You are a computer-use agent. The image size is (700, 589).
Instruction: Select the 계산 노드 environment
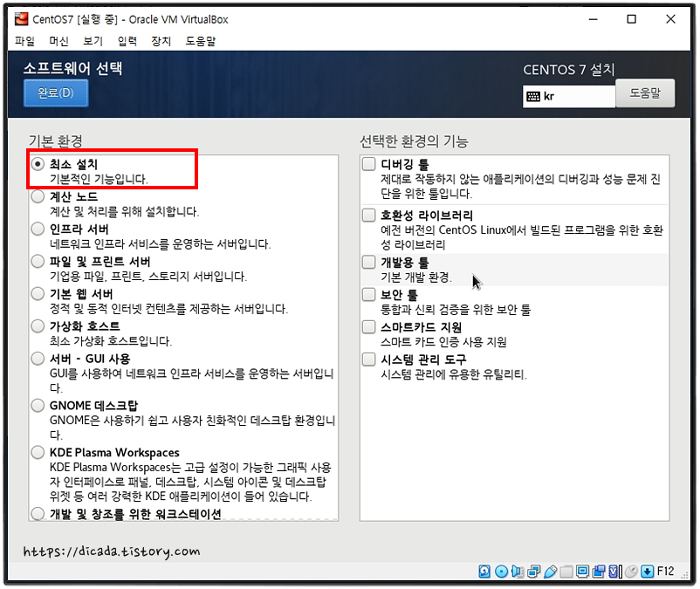pyautogui.click(x=38, y=196)
